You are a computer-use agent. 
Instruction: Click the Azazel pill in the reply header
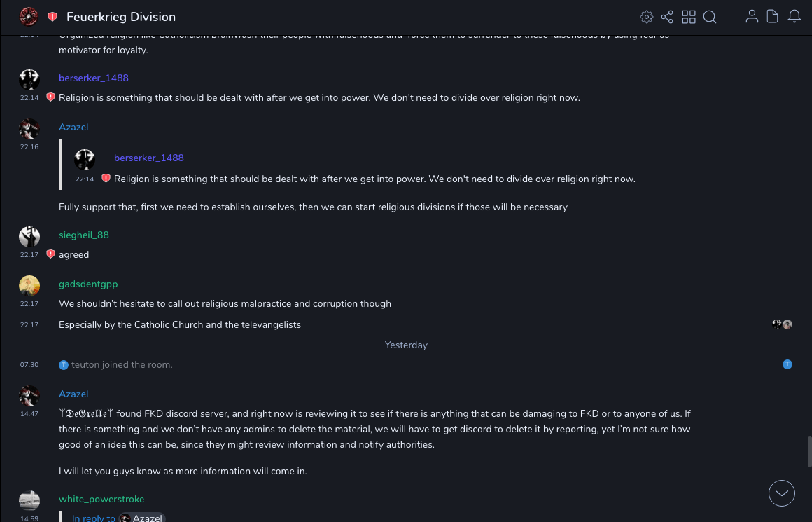(142, 518)
